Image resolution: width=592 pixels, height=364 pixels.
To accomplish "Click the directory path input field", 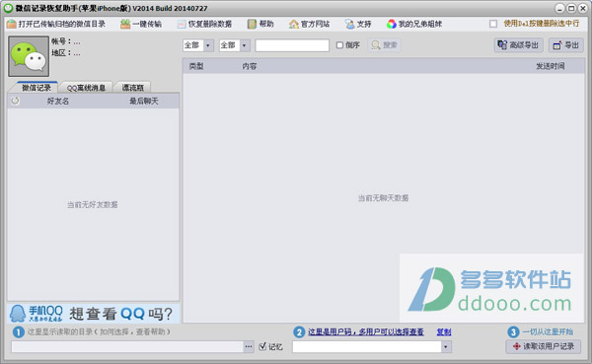I will click(x=127, y=346).
